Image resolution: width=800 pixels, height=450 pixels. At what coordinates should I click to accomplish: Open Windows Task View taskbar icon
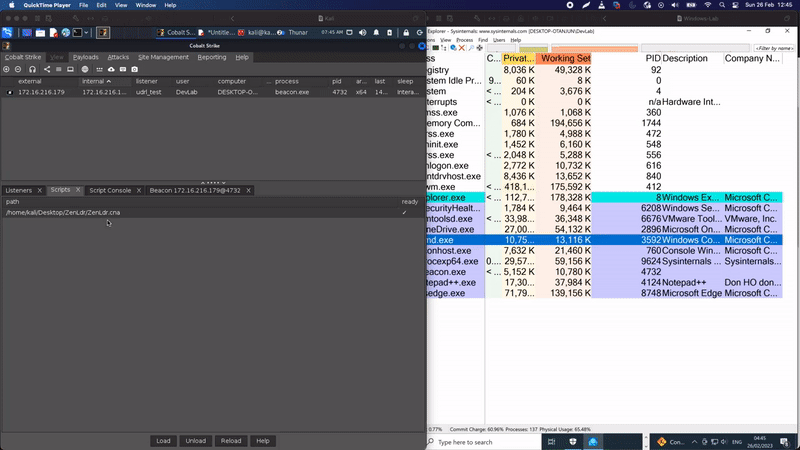(552, 442)
